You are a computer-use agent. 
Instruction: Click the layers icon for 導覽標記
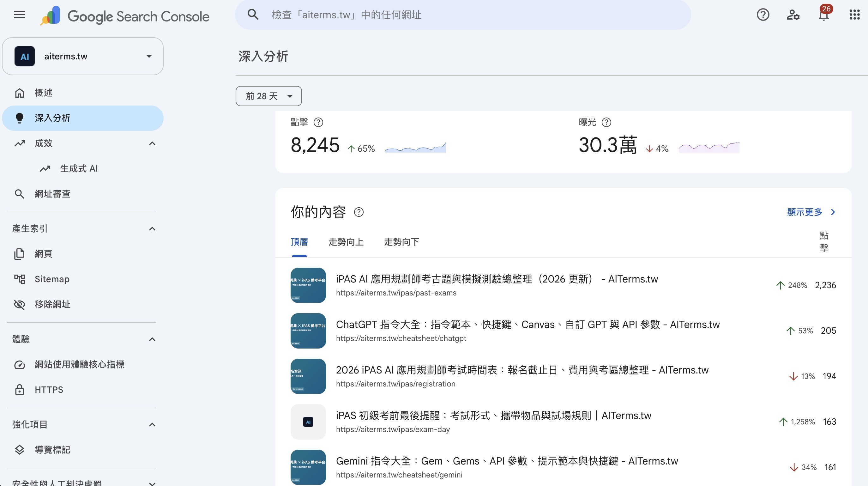click(x=20, y=450)
